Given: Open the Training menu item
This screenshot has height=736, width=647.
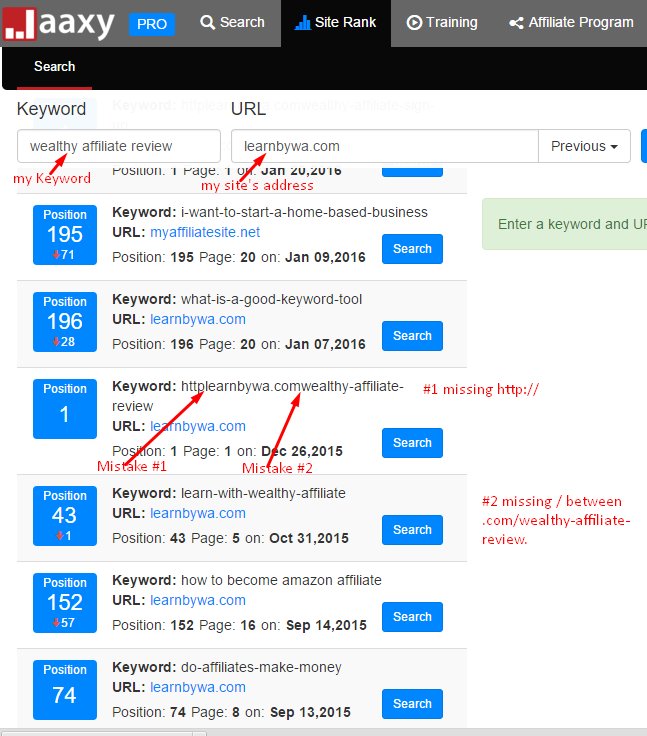Looking at the screenshot, I should point(442,23).
